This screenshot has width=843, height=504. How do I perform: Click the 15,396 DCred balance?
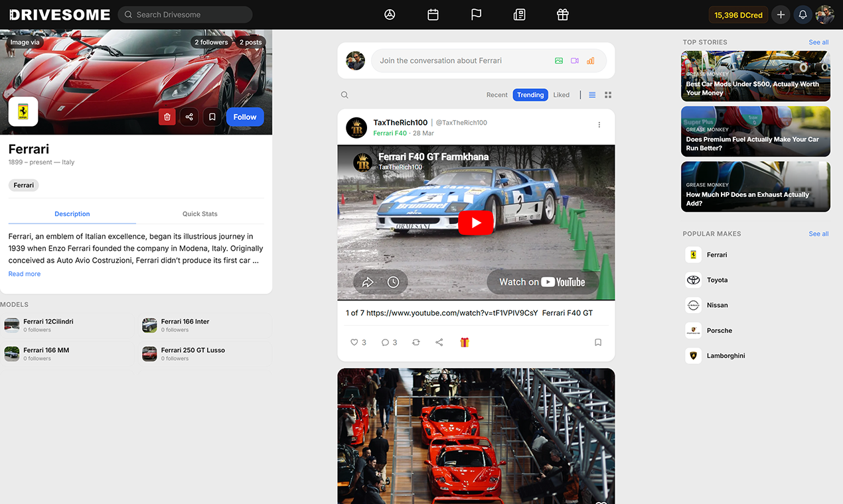point(738,15)
